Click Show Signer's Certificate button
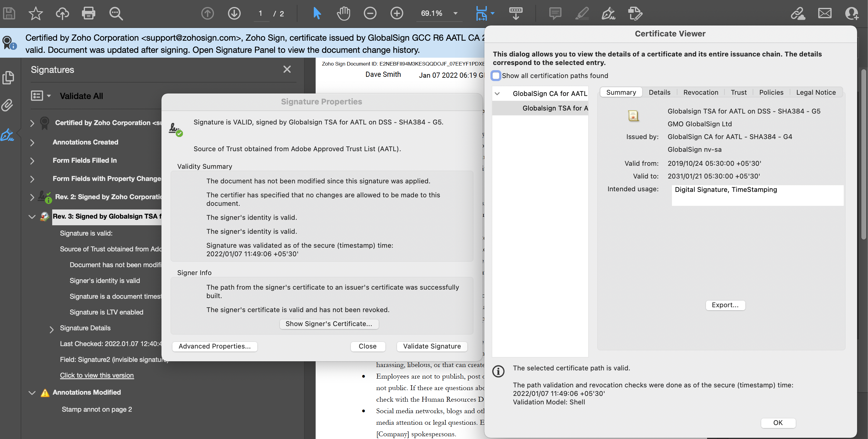The height and width of the screenshot is (439, 868). 329,324
